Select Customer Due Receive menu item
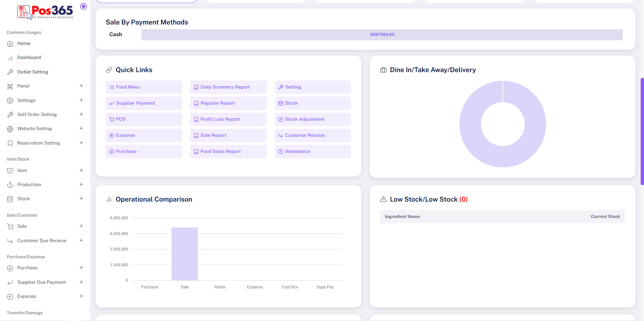The height and width of the screenshot is (321, 644). (x=42, y=240)
